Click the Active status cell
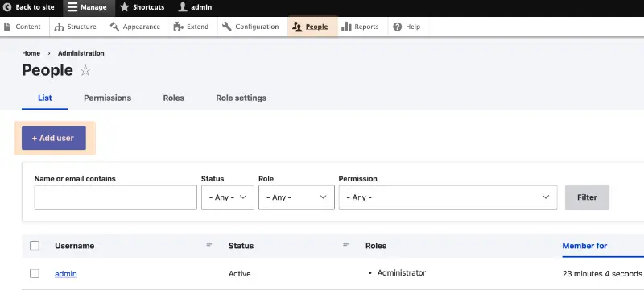This screenshot has height=299, width=644. click(x=239, y=274)
